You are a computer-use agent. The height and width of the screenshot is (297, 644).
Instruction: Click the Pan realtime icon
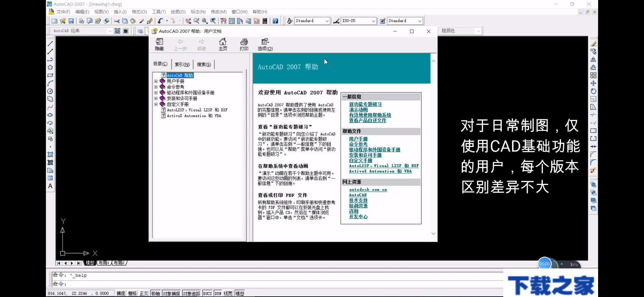click(188, 21)
